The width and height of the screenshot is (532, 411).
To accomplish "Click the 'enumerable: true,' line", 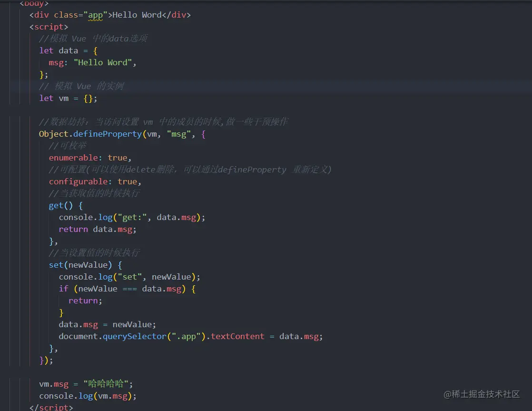I will [x=90, y=158].
